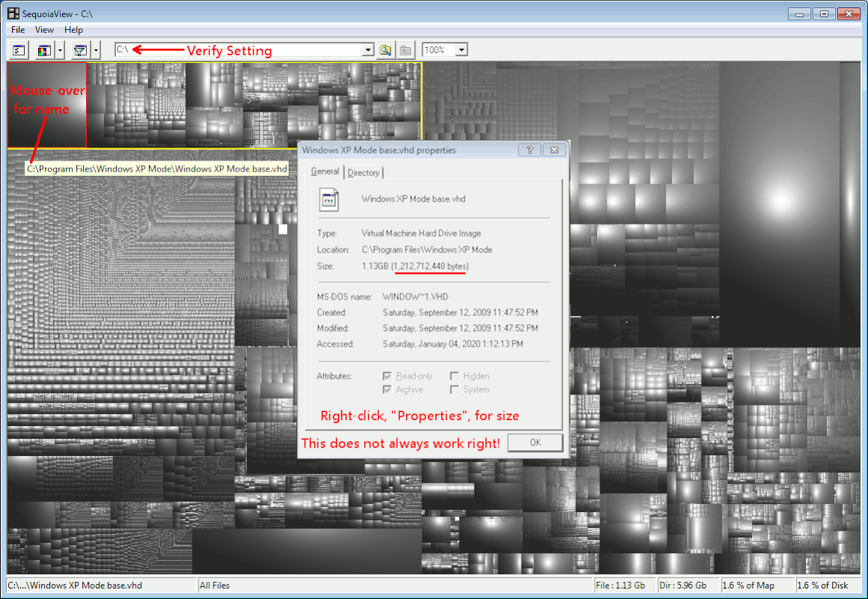Open the Options toolbar icon with checkmarks

click(x=19, y=50)
